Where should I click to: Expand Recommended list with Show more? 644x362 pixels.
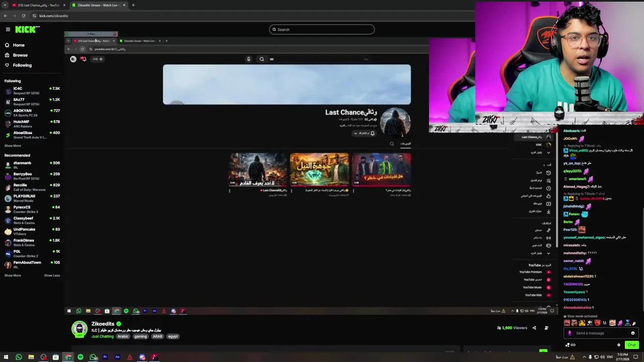13,276
